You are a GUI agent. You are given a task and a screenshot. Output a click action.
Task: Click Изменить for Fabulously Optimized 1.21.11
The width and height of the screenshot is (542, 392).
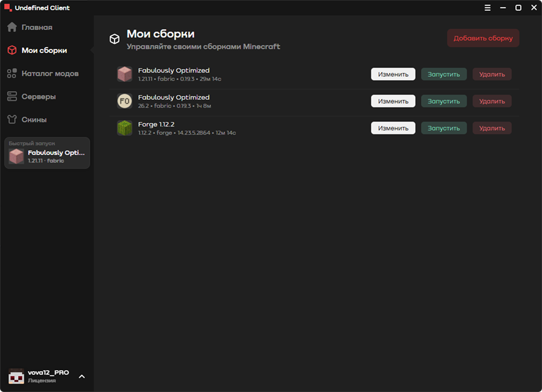393,74
